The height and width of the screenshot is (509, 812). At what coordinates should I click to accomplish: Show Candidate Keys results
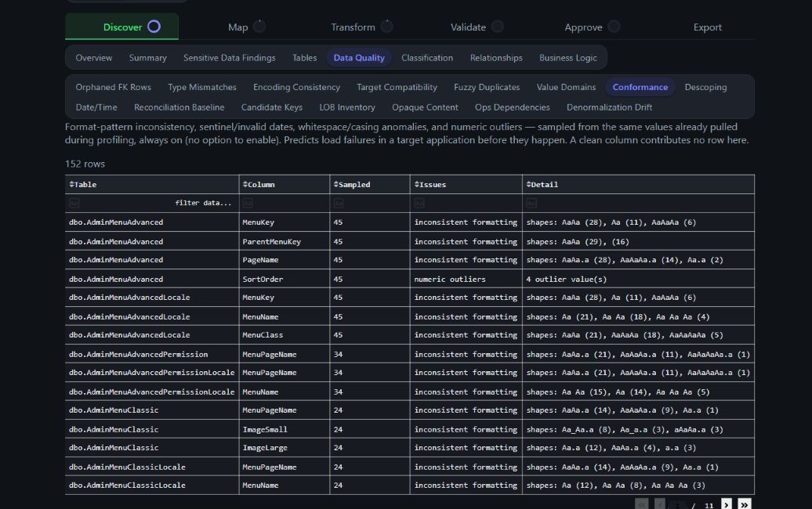coord(272,107)
